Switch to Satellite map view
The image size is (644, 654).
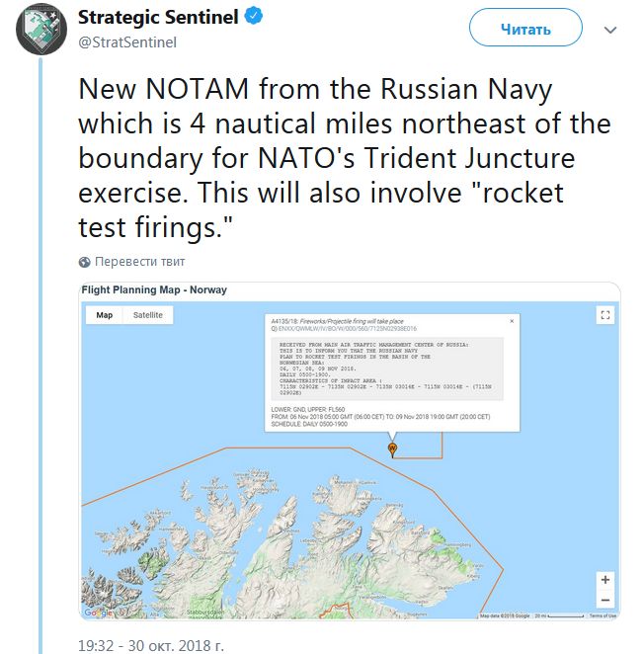click(x=148, y=315)
